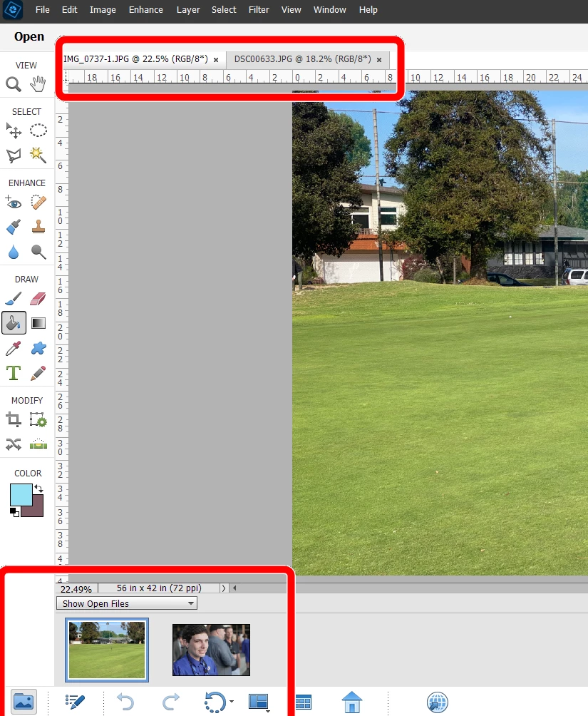This screenshot has height=716, width=588.
Task: Select the Zoom tool
Action: coord(14,84)
